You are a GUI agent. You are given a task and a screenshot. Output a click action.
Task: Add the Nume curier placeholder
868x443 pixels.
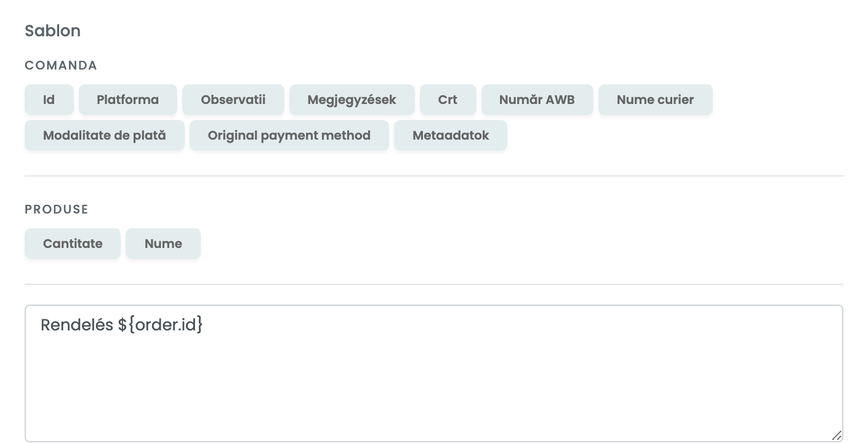656,100
